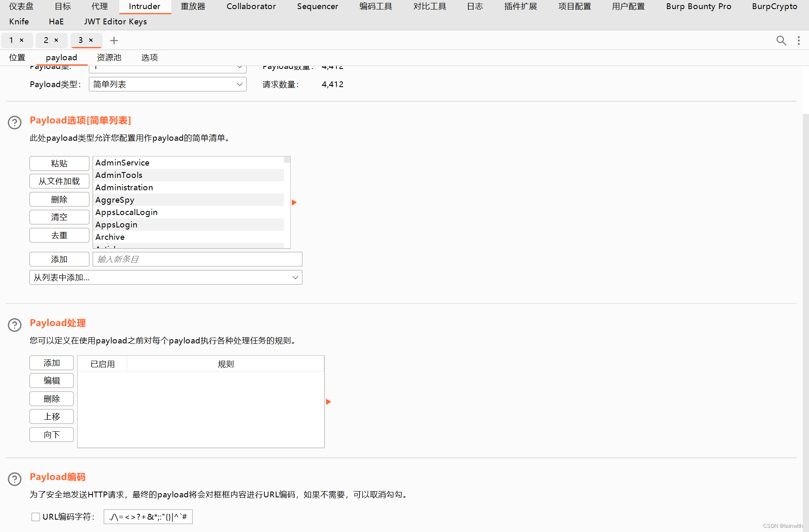Click the orange arrow expand icon in payload list
The width and height of the screenshot is (809, 532).
(293, 202)
